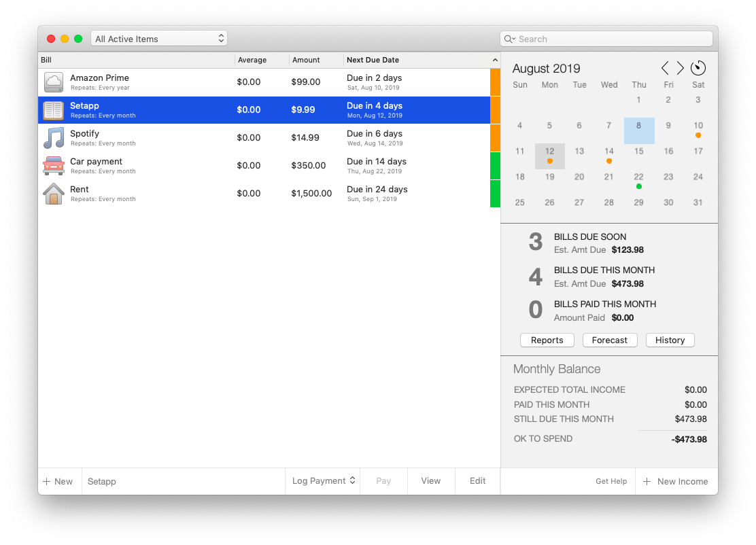Click the orange status bar for Amazon Prime
This screenshot has width=756, height=545.
(495, 82)
